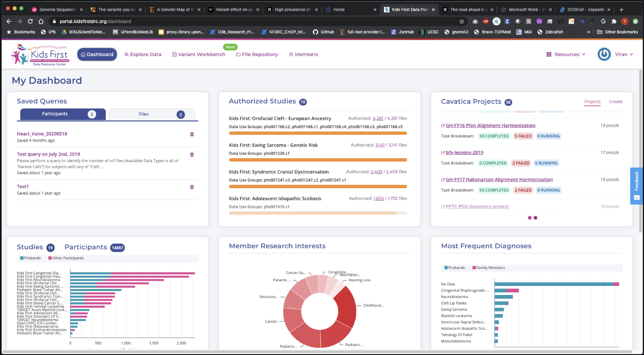Delete the Test query on July 2nd saved query

[x=192, y=154]
